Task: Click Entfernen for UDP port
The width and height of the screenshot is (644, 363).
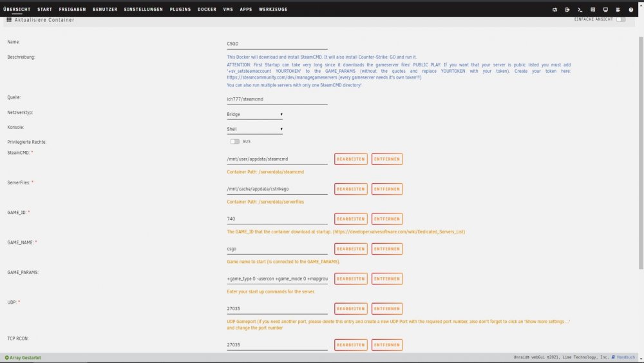Action: point(387,309)
